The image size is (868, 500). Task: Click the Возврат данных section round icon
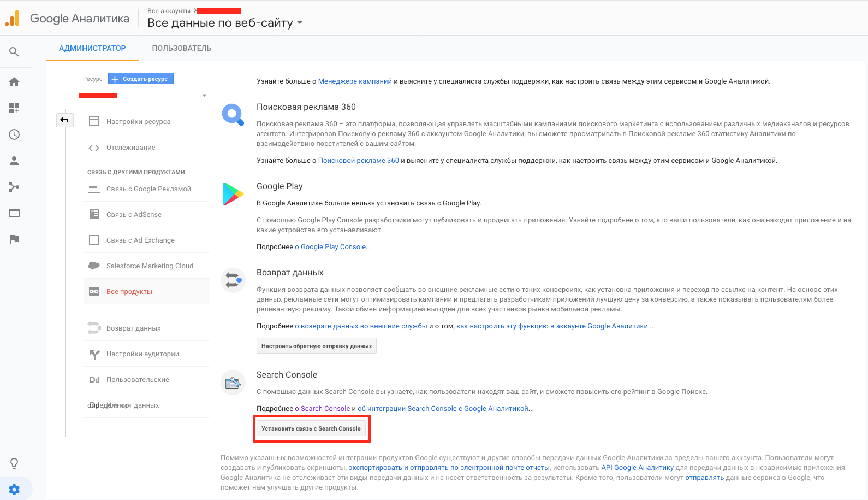pyautogui.click(x=233, y=280)
